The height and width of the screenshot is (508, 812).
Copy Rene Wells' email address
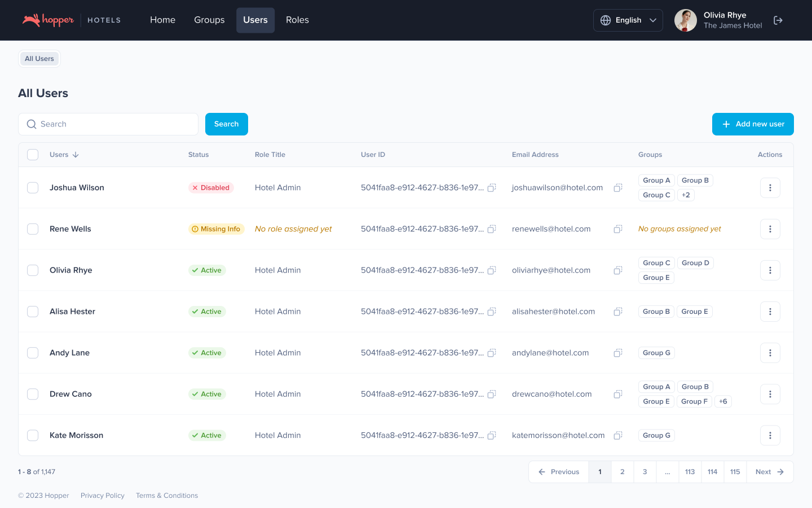click(x=618, y=229)
